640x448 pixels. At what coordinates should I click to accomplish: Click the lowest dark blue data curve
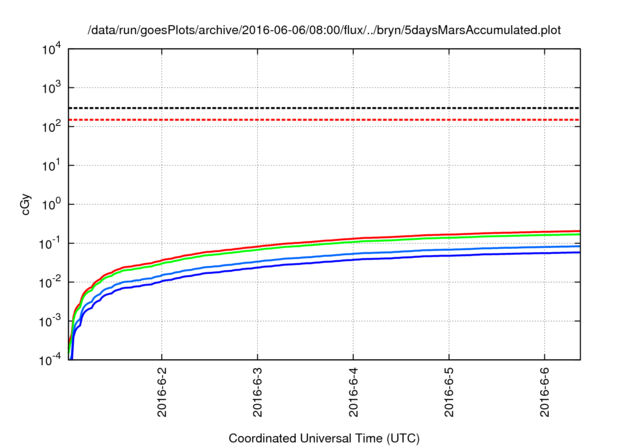coord(400,258)
